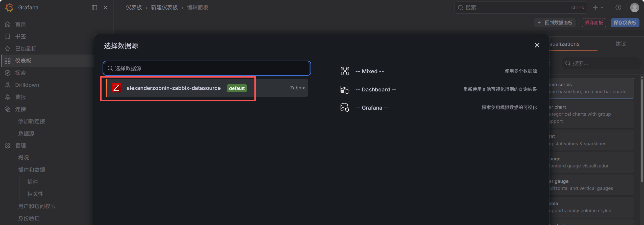Open the user profile avatar
The height and width of the screenshot is (225, 644).
click(634, 8)
